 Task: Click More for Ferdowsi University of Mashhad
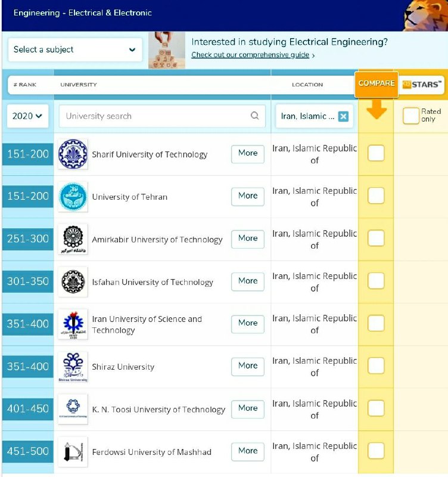coord(248,452)
